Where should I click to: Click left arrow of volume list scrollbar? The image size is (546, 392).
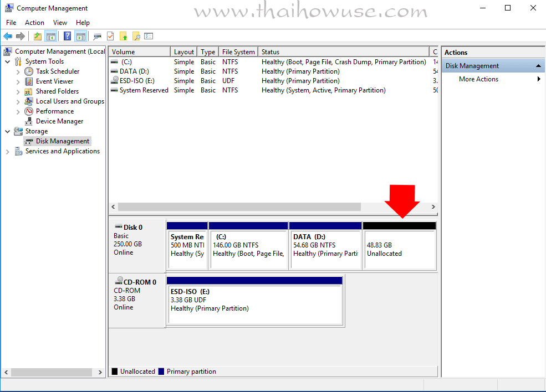[x=113, y=207]
